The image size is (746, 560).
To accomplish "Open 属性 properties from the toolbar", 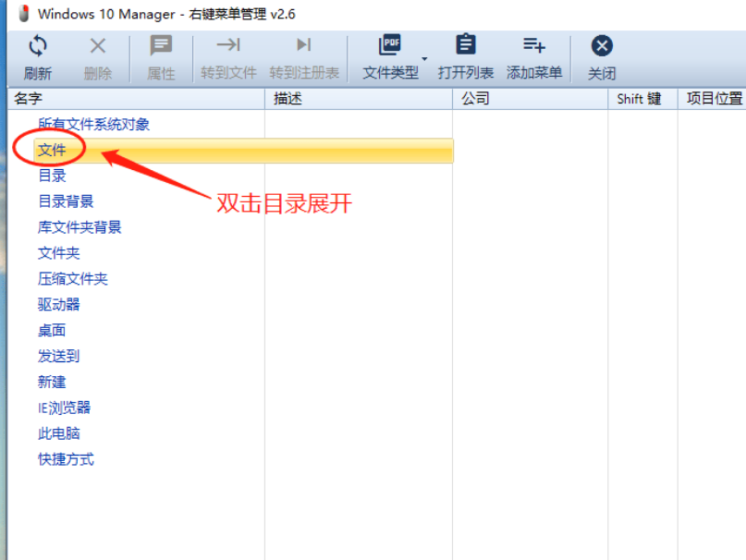I will (161, 45).
